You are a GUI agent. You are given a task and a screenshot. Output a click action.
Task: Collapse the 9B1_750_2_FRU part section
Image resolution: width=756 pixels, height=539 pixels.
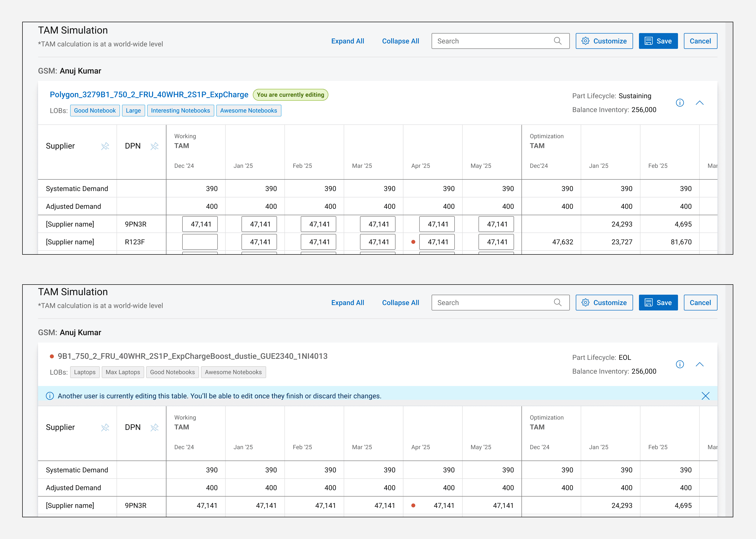tap(699, 365)
